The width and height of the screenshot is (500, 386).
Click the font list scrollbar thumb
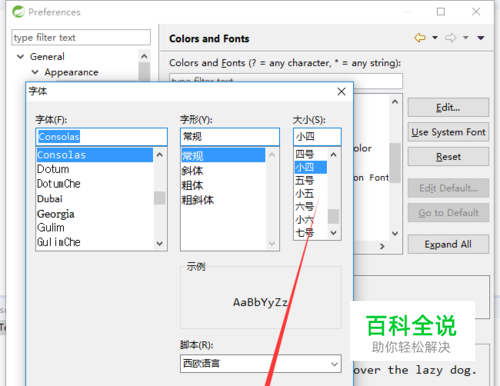coord(160,198)
